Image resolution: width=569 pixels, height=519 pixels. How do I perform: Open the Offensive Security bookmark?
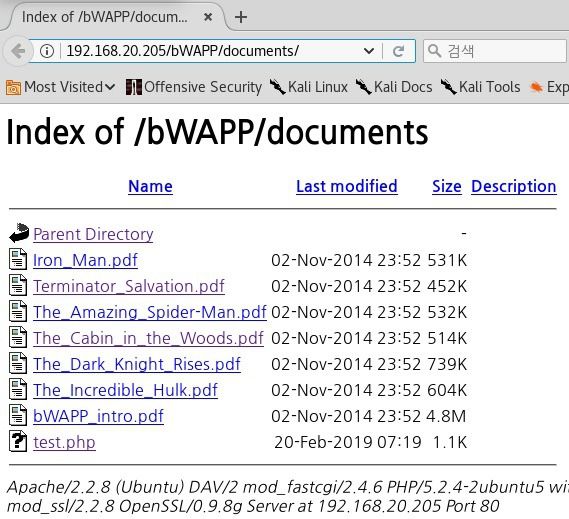193,87
